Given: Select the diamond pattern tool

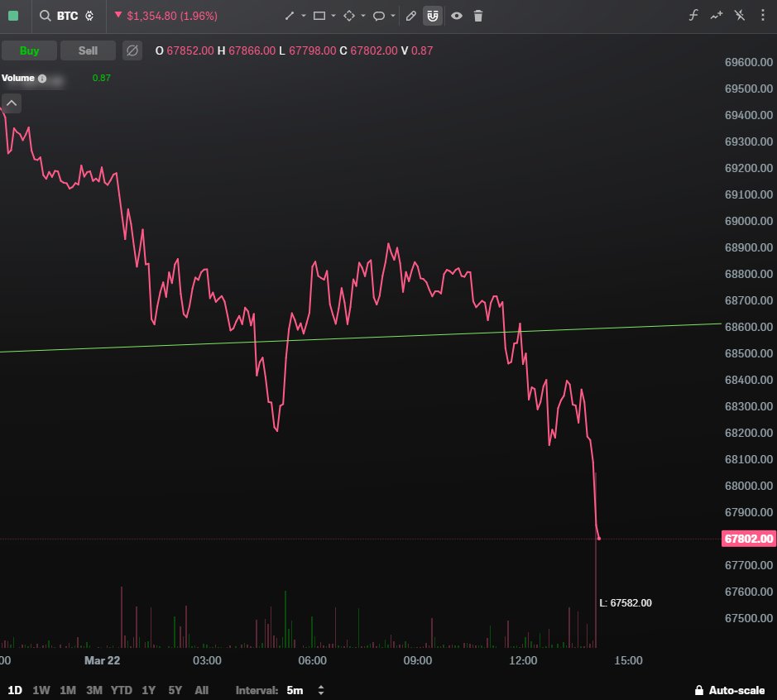Looking at the screenshot, I should pyautogui.click(x=349, y=16).
